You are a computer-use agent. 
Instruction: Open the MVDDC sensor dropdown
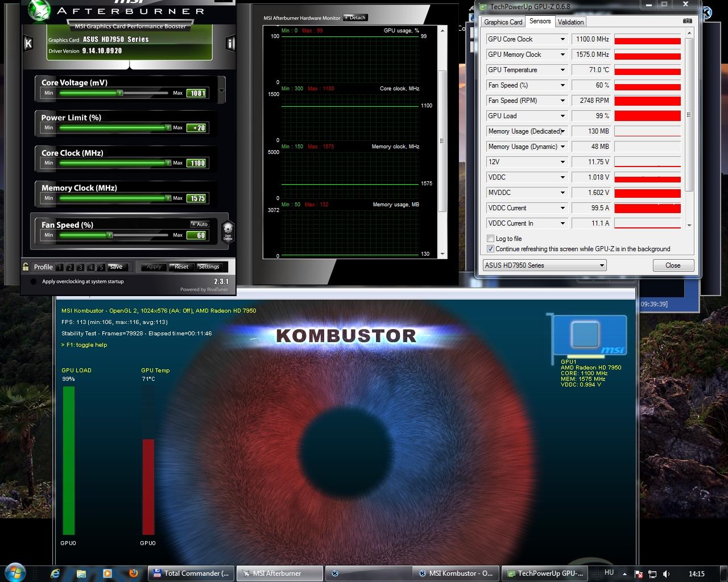point(562,193)
